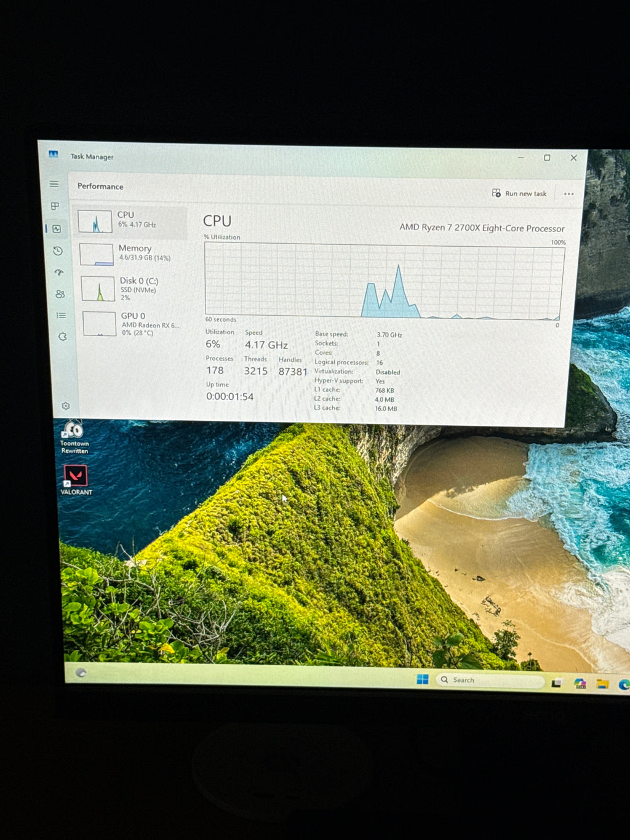Open the Copilot taskbar icon

click(580, 683)
